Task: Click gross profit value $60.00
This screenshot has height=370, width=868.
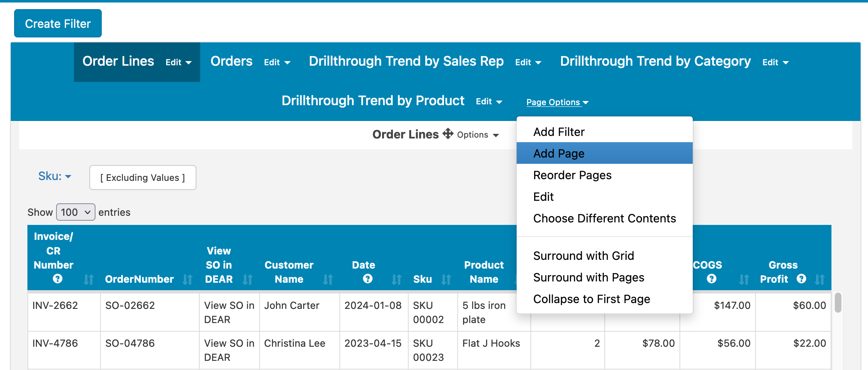Action: coord(809,305)
